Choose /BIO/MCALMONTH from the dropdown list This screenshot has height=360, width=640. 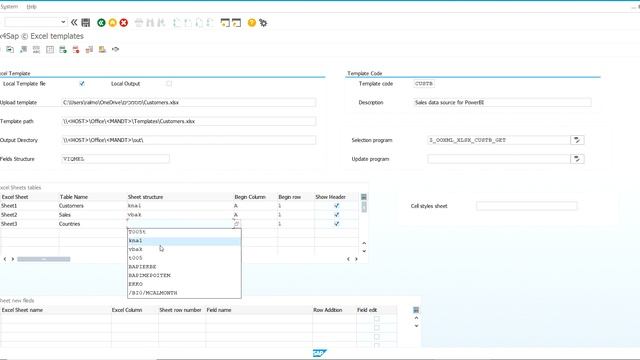click(184, 293)
